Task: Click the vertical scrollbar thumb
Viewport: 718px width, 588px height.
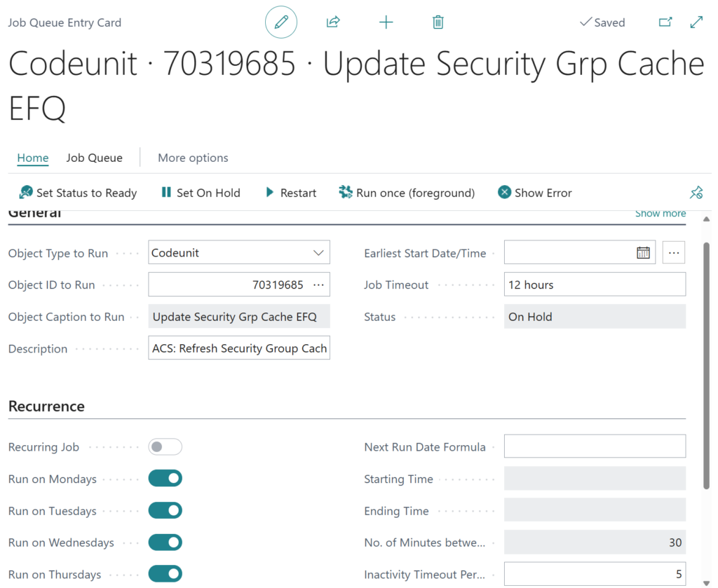Action: pyautogui.click(x=706, y=364)
